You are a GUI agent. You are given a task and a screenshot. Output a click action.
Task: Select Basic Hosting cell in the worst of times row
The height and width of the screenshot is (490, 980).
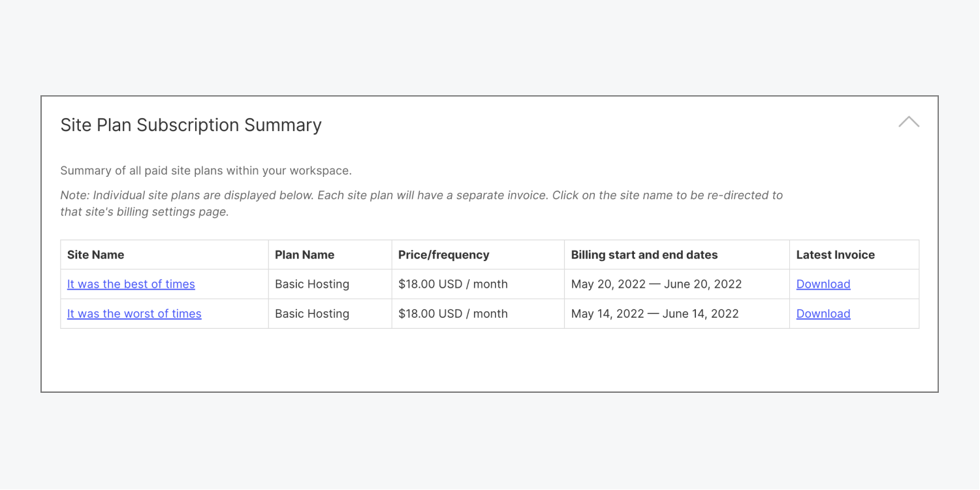coord(312,314)
